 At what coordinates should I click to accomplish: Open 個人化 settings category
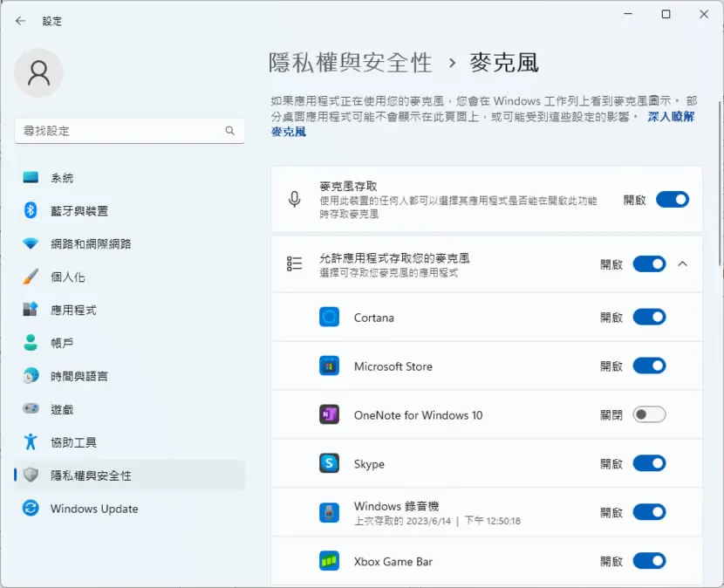click(x=130, y=277)
